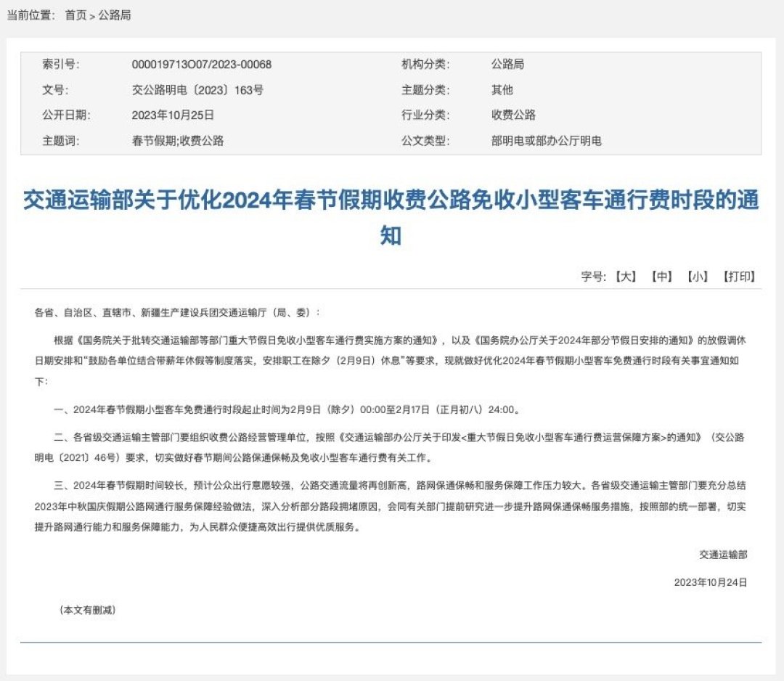
Task: Click the 主题词 label
Action: pos(60,141)
